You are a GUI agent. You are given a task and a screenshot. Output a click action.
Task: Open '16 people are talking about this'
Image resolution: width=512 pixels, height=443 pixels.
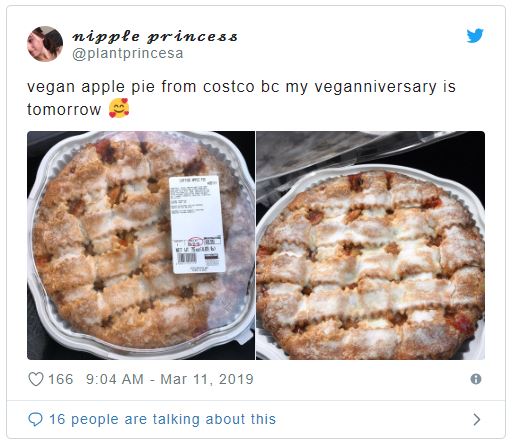pos(163,419)
